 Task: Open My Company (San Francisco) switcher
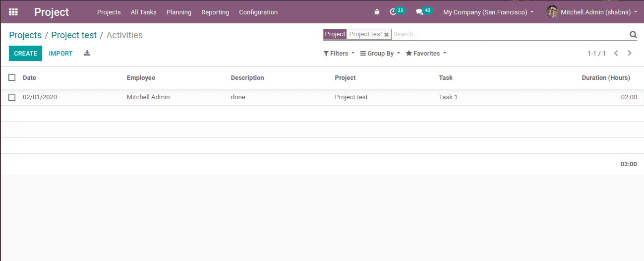(488, 12)
